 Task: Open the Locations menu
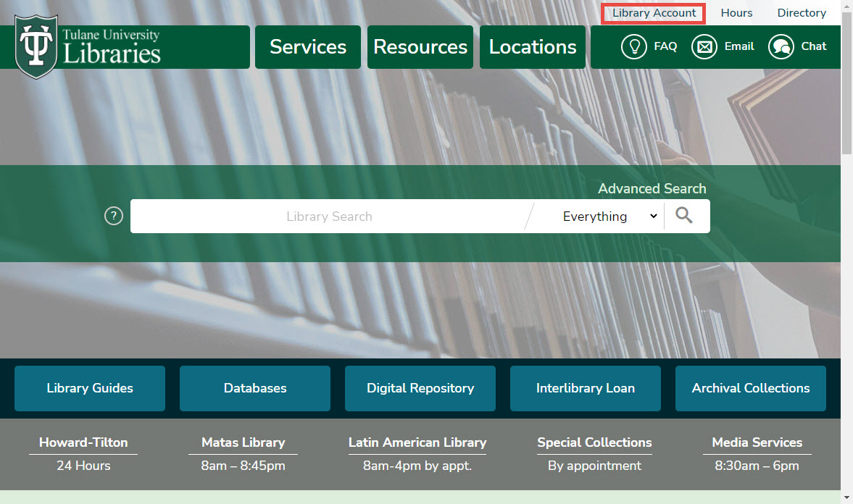(533, 47)
